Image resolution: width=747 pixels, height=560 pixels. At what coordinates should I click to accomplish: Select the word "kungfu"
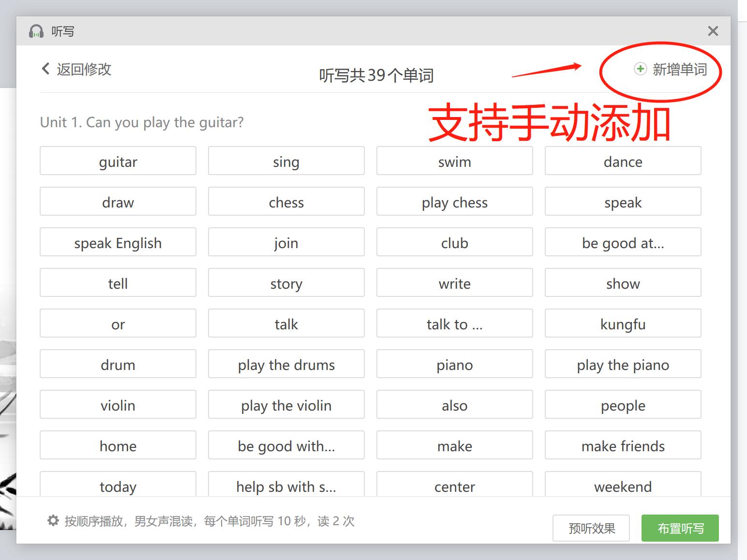[623, 323]
